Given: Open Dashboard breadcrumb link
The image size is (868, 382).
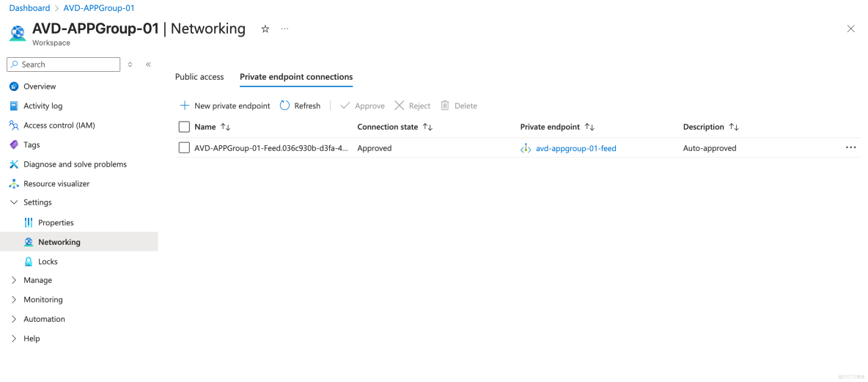Looking at the screenshot, I should pyautogui.click(x=29, y=8).
